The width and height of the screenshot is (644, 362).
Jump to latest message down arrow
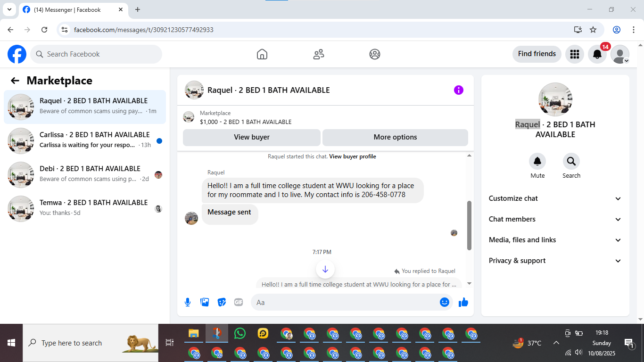click(x=325, y=270)
